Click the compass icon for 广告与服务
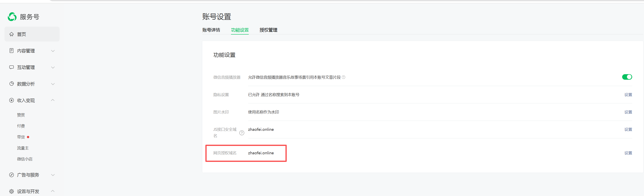The image size is (644, 196). pos(11,175)
